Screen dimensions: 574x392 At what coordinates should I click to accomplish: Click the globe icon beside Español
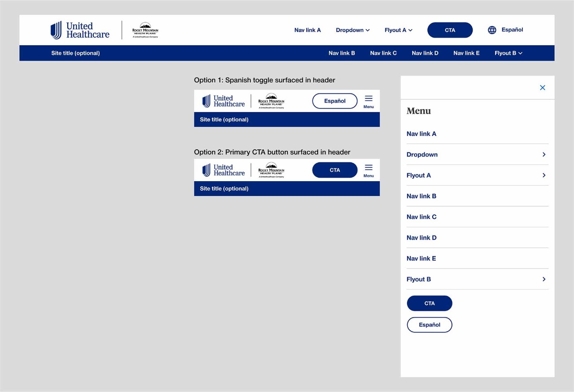tap(492, 30)
